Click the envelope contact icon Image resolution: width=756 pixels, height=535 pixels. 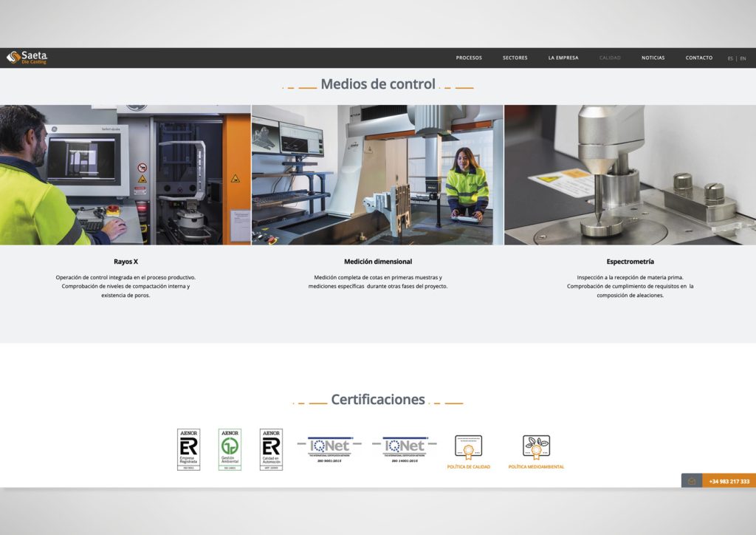point(691,481)
